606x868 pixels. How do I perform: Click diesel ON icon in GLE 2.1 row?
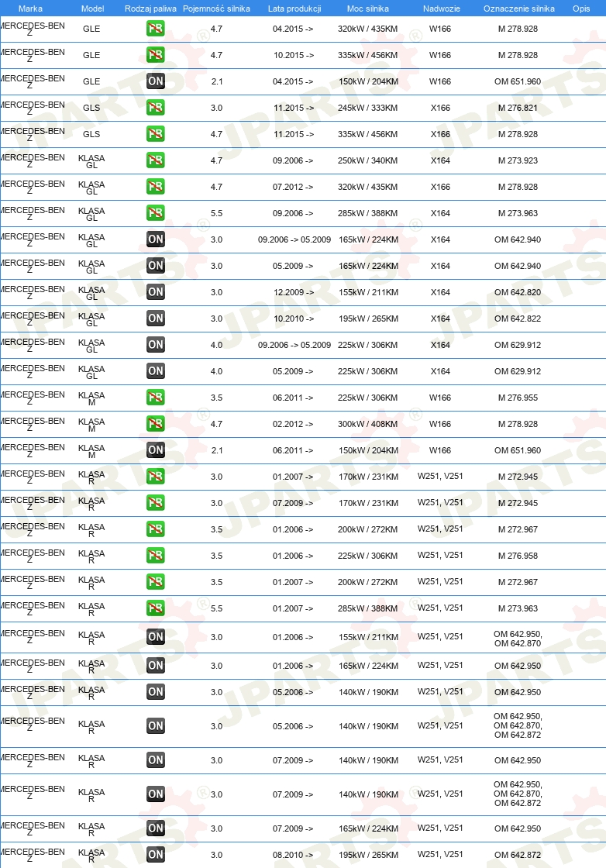(156, 81)
